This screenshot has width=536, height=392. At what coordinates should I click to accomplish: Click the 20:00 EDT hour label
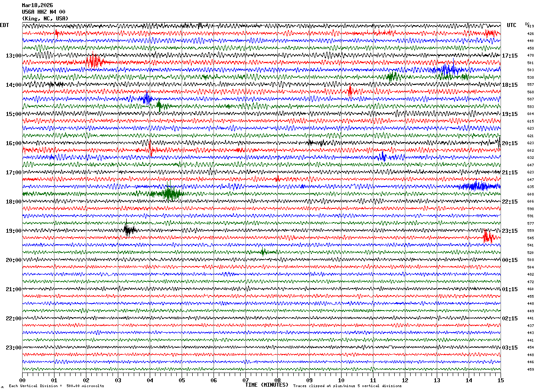14,260
